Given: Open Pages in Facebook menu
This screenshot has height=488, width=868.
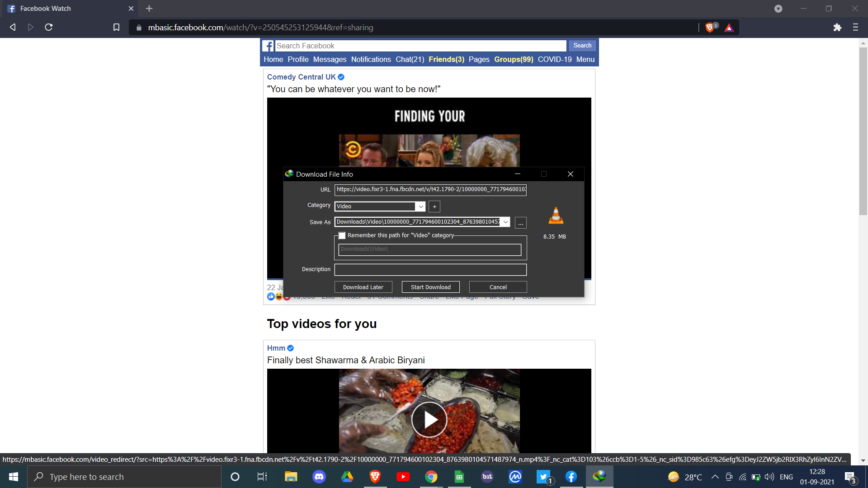Looking at the screenshot, I should [x=479, y=60].
